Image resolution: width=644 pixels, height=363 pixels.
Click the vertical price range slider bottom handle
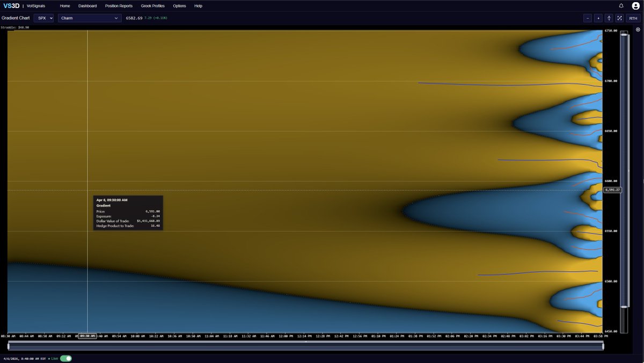point(624,307)
